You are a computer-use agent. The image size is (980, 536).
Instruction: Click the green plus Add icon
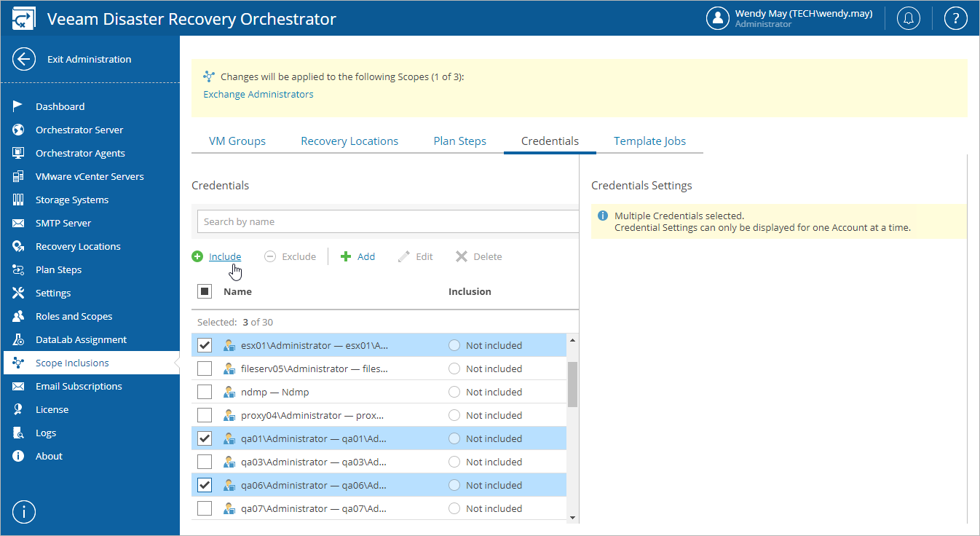pos(346,256)
